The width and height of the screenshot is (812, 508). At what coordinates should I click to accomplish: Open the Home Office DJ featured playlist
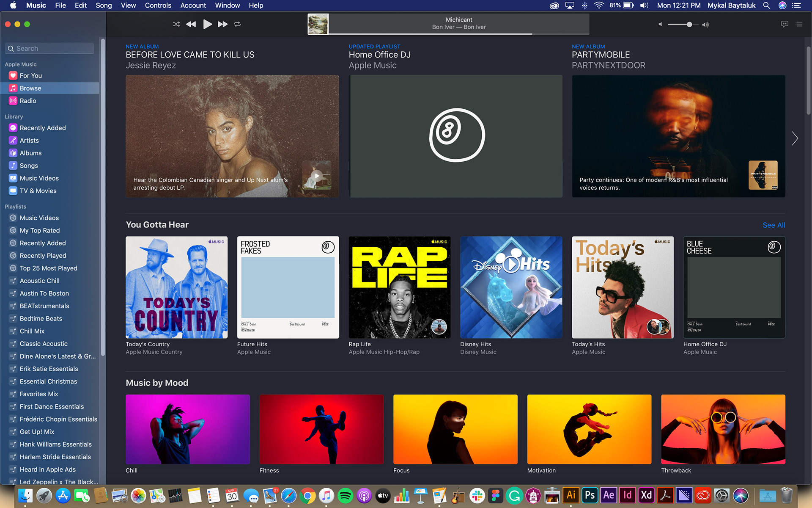point(455,136)
